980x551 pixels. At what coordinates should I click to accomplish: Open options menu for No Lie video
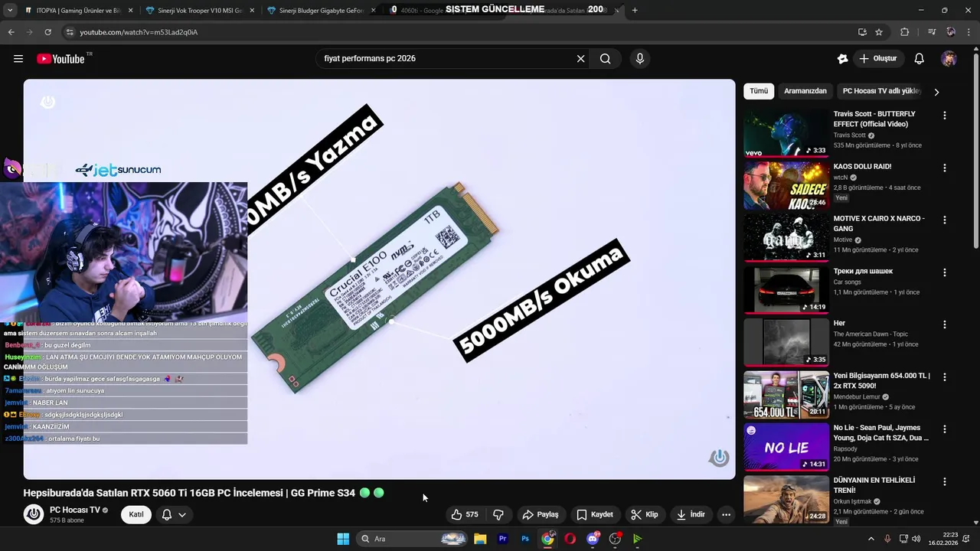pyautogui.click(x=945, y=429)
